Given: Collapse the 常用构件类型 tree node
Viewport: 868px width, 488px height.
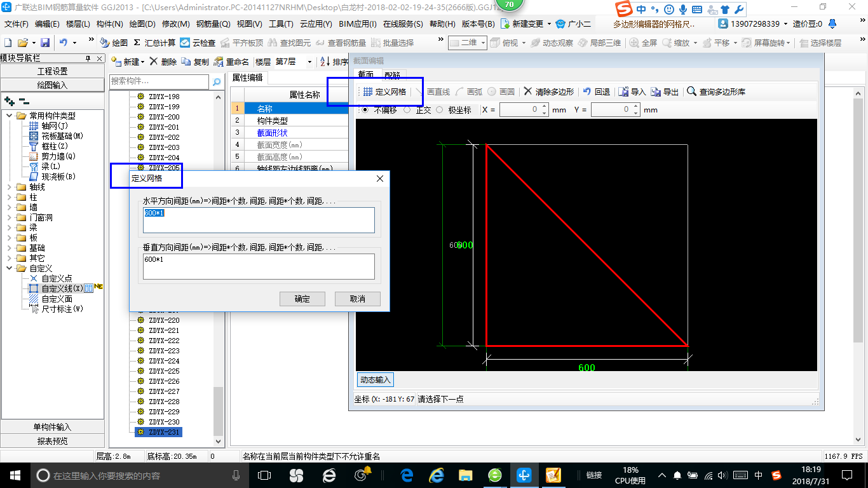Looking at the screenshot, I should (x=10, y=116).
